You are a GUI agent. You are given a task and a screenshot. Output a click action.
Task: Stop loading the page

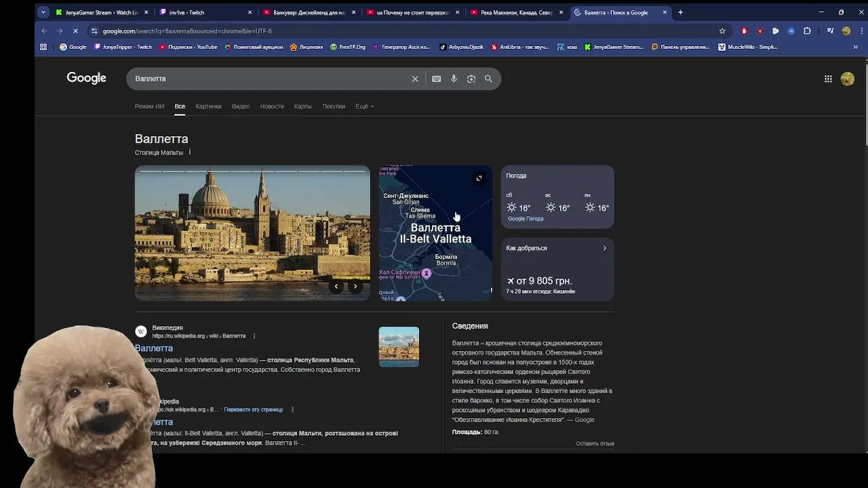pyautogui.click(x=75, y=30)
